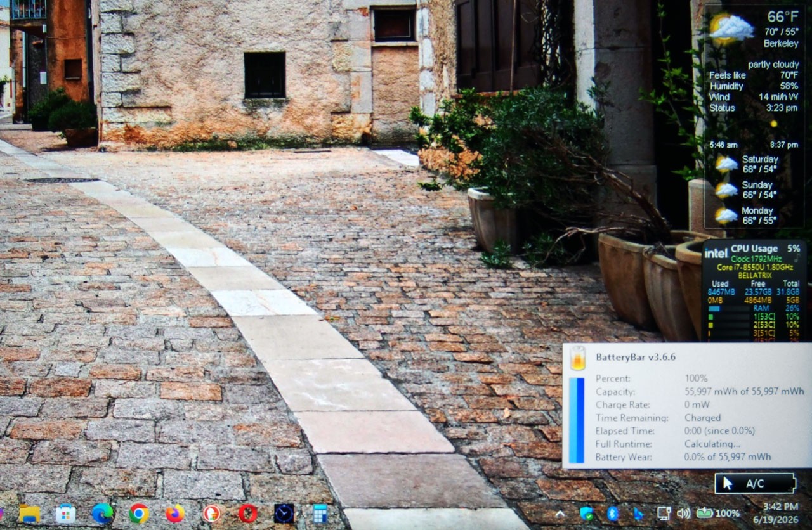This screenshot has height=530, width=812.
Task: Launch DuckDuckGo browser icon
Action: click(211, 513)
